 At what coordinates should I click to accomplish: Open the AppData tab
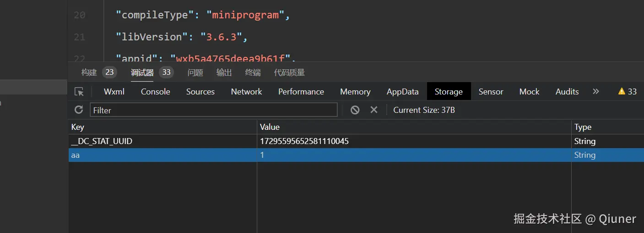click(402, 92)
